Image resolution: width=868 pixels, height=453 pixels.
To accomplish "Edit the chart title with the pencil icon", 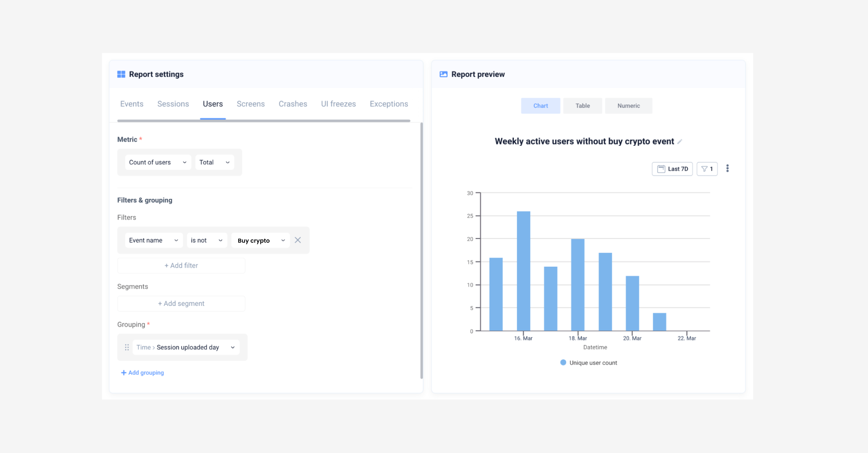I will pos(679,141).
